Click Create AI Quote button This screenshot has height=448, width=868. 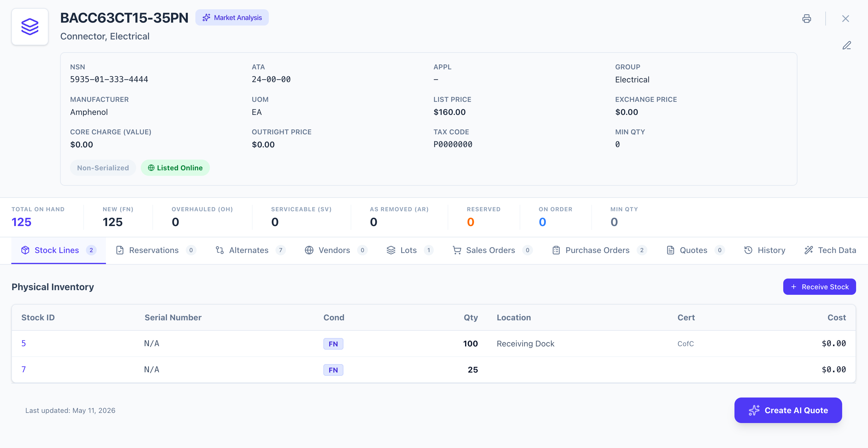788,410
